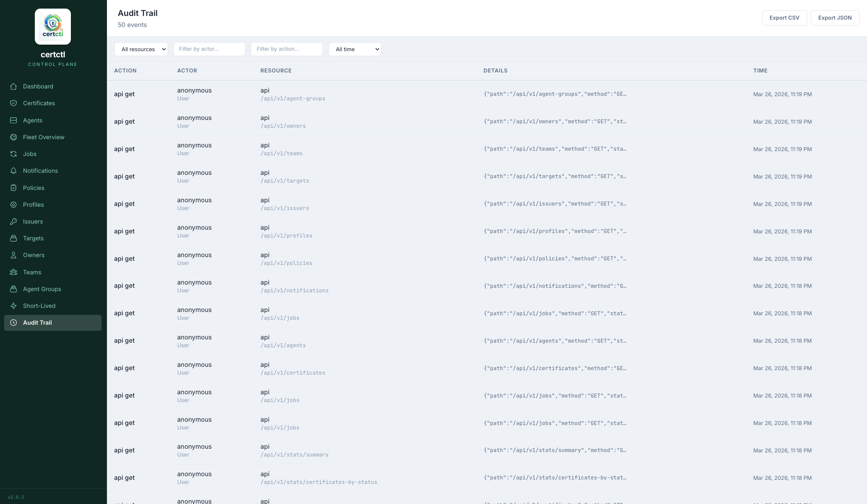Image resolution: width=867 pixels, height=504 pixels.
Task: Click the Agents server icon
Action: [x=14, y=120]
